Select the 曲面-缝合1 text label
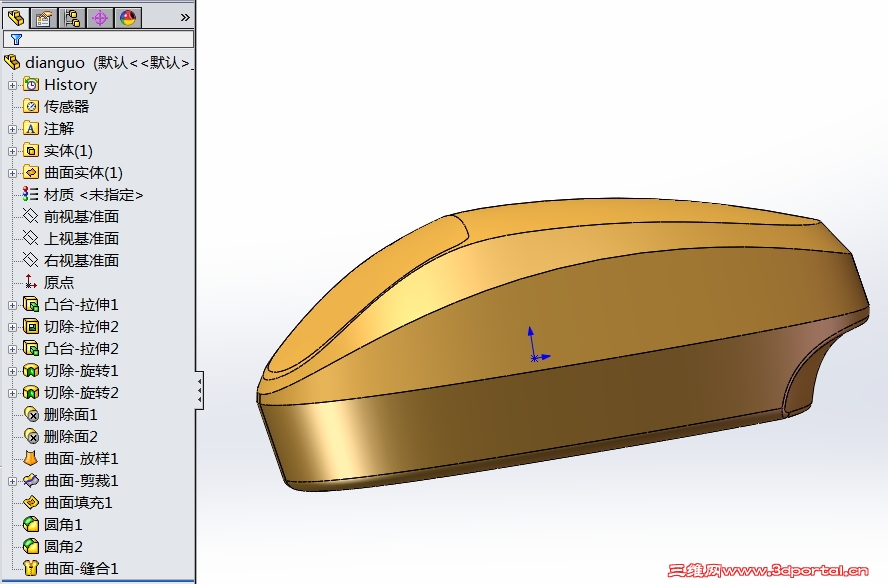The width and height of the screenshot is (888, 584). click(x=81, y=568)
